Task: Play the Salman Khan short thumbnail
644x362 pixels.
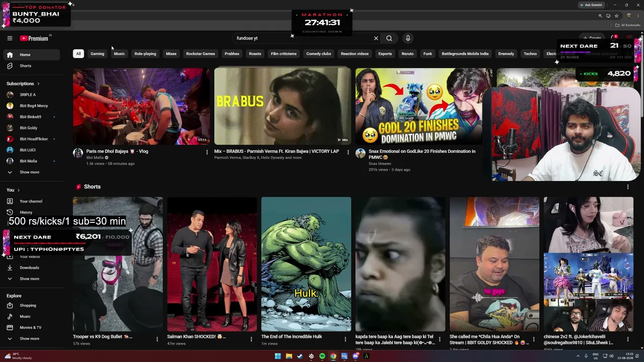Action: coord(212,264)
